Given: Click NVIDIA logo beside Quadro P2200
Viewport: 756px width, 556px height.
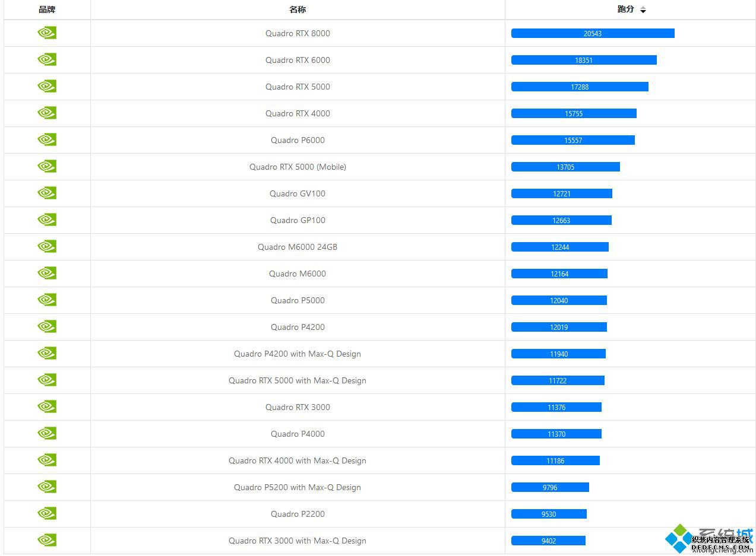Looking at the screenshot, I should point(47,513).
